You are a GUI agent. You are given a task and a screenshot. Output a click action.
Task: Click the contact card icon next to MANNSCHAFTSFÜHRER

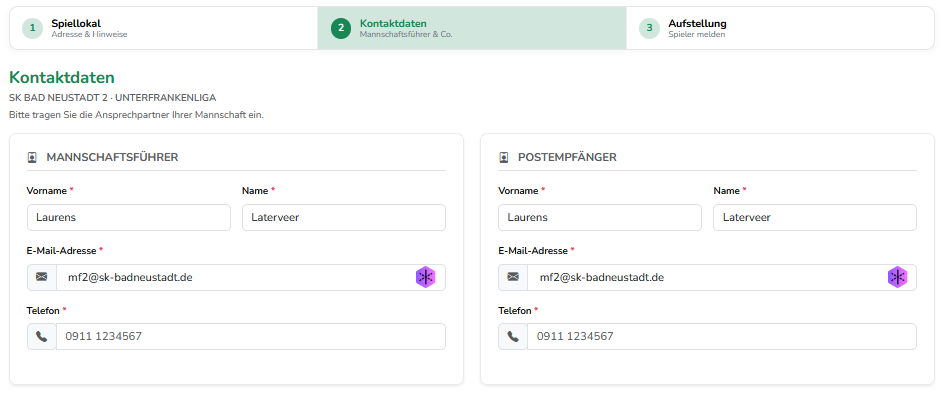pyautogui.click(x=33, y=158)
